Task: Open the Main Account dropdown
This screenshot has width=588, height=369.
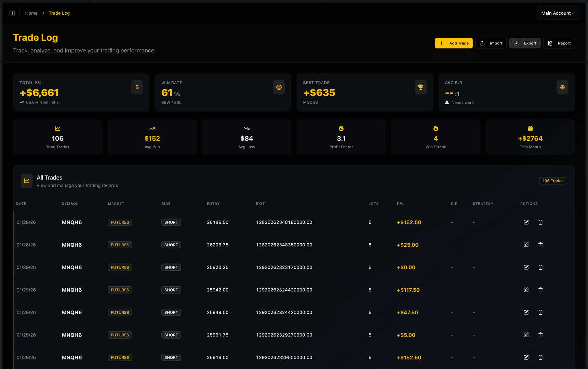Action: tap(558, 13)
